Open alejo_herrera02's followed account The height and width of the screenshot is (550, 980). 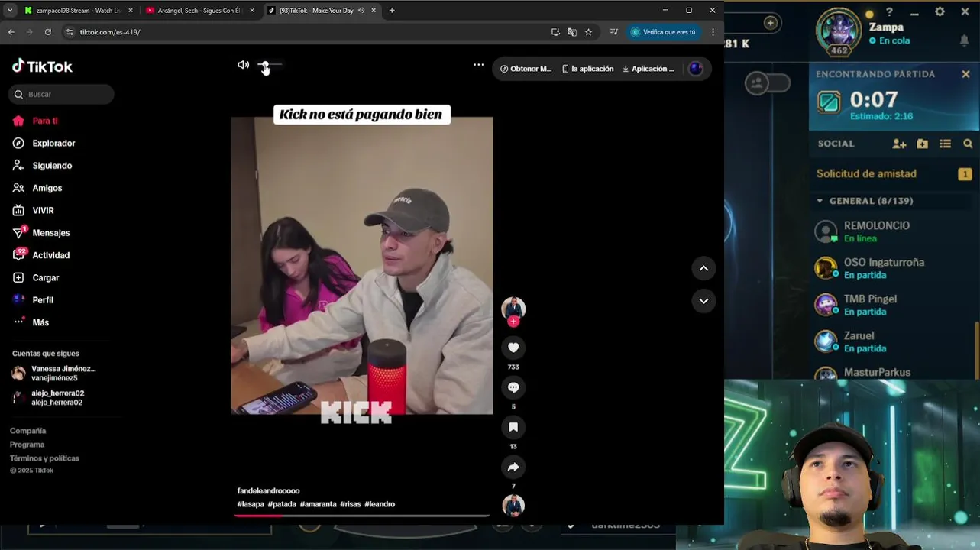[48, 397]
